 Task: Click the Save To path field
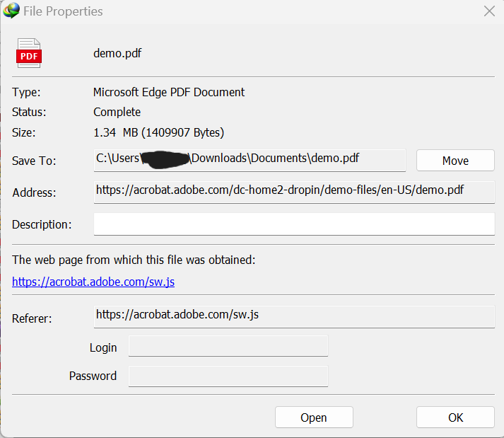coord(250,160)
